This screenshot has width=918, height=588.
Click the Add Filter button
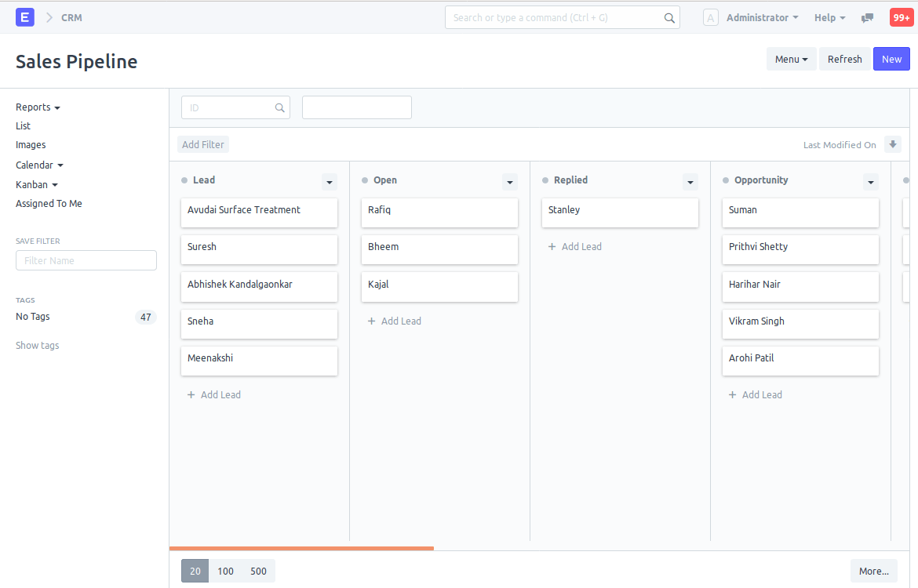pos(203,144)
